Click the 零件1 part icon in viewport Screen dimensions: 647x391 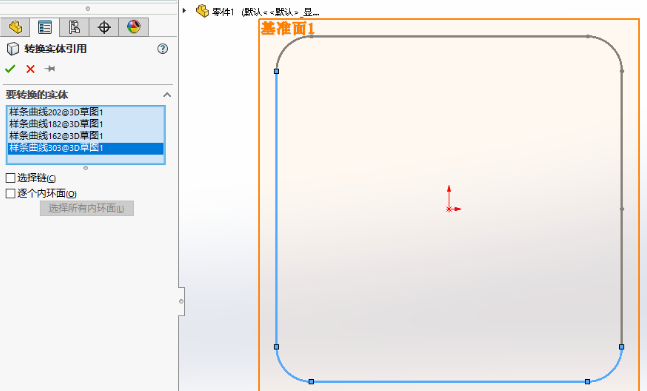202,11
